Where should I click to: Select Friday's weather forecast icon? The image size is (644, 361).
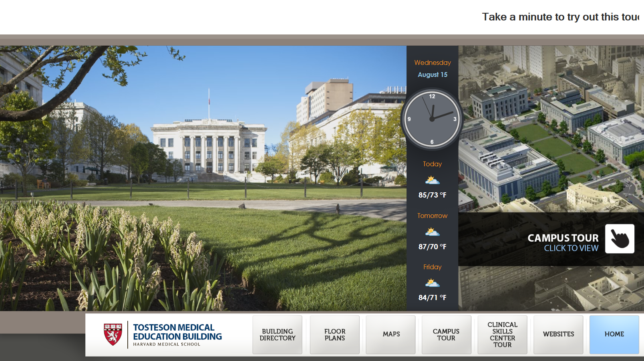[432, 283]
